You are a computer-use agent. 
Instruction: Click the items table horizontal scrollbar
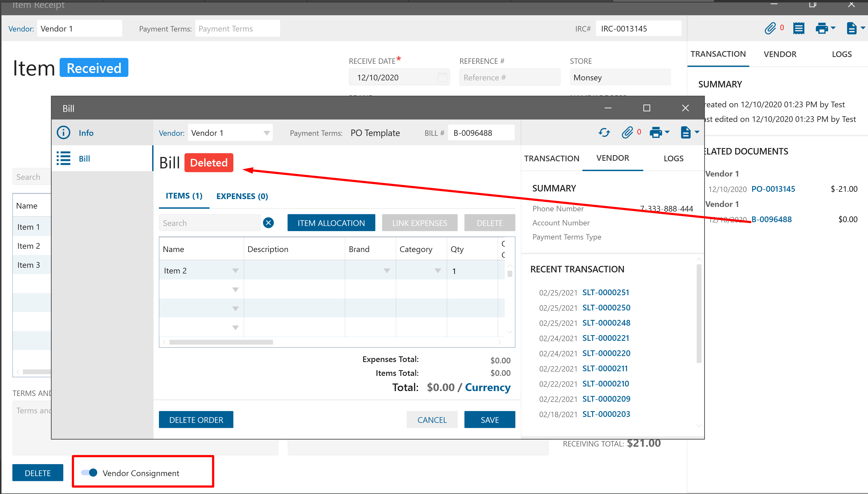pyautogui.click(x=221, y=342)
